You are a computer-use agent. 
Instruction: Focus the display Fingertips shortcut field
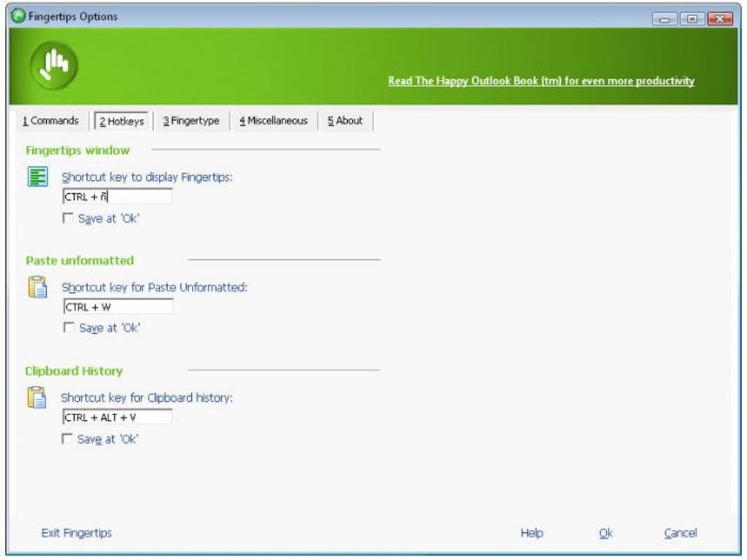coord(117,196)
